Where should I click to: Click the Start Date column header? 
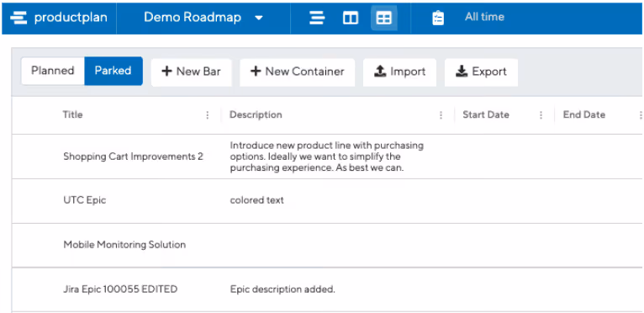click(486, 114)
